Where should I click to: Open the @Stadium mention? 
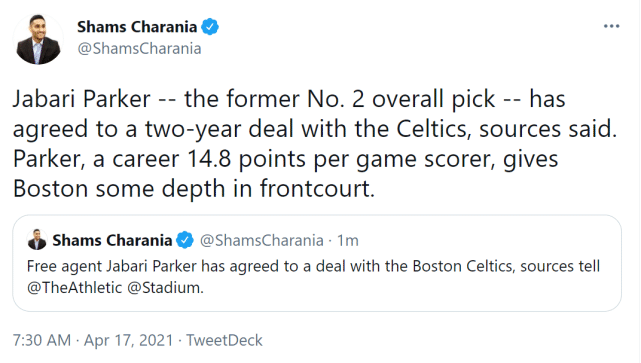pyautogui.click(x=165, y=288)
